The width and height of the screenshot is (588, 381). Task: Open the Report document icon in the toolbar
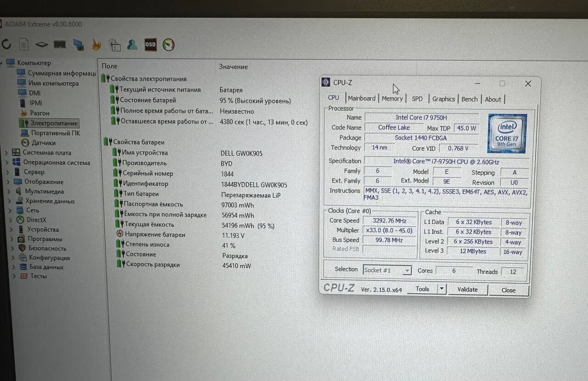[24, 45]
